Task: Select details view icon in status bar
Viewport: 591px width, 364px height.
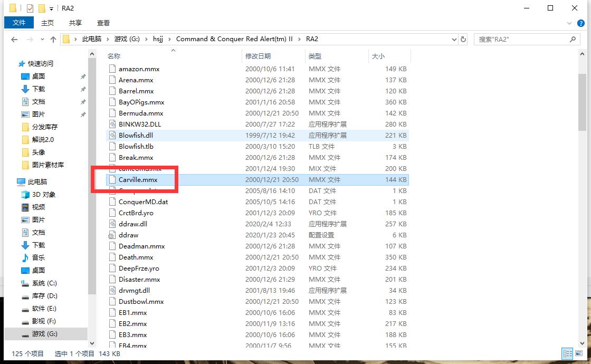Action: [x=567, y=353]
